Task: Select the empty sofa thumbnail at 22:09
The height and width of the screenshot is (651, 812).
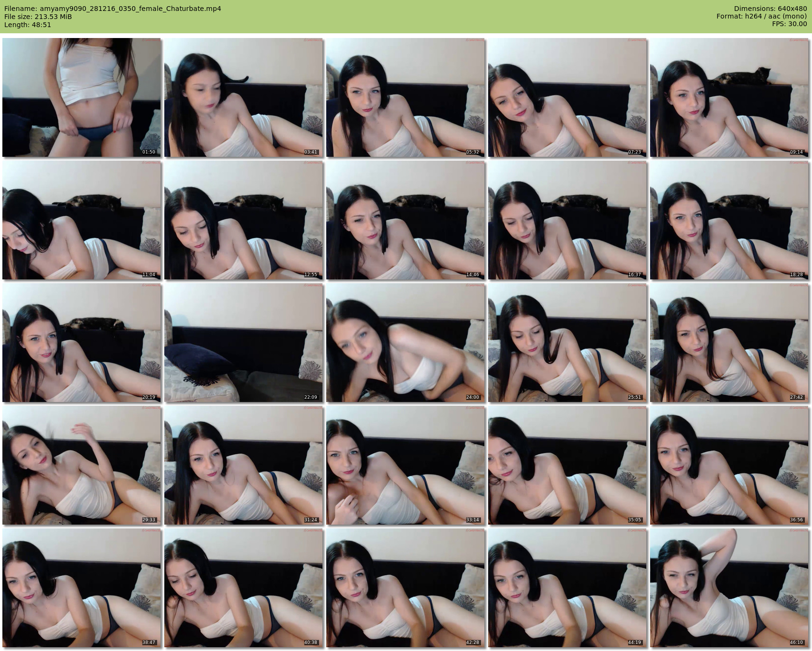Action: click(243, 343)
